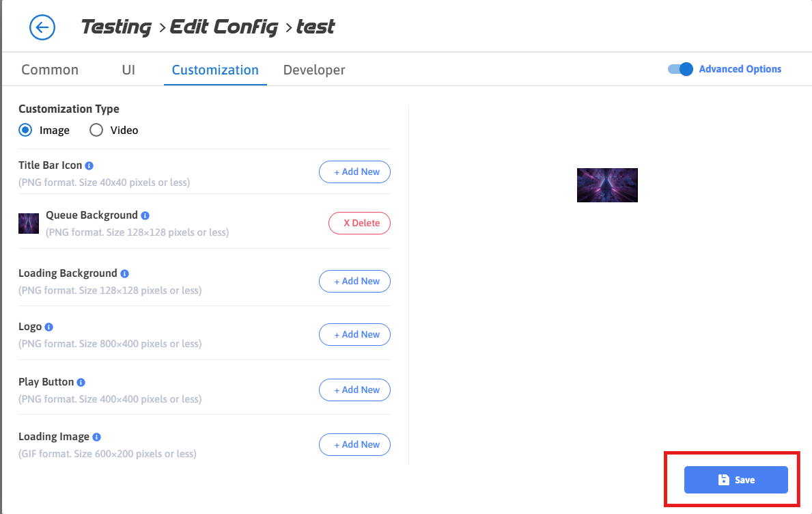Viewport: 812px width, 514px height.
Task: Click the Queue Background thumbnail
Action: 29,224
